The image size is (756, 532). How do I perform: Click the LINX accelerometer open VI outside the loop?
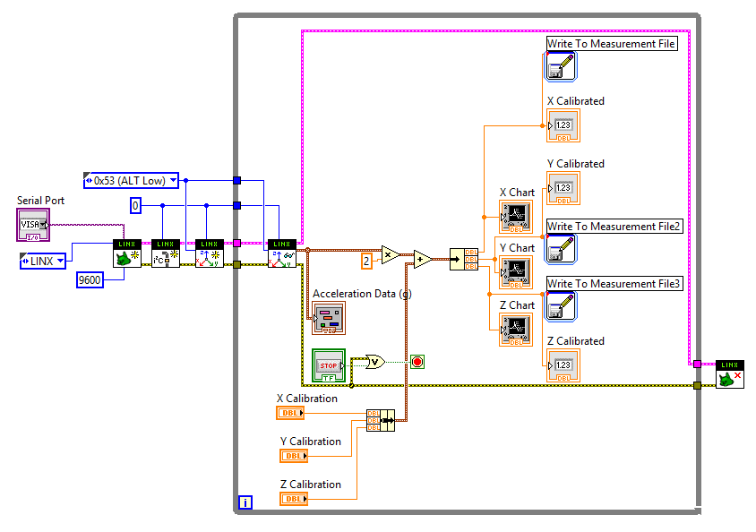tap(210, 253)
